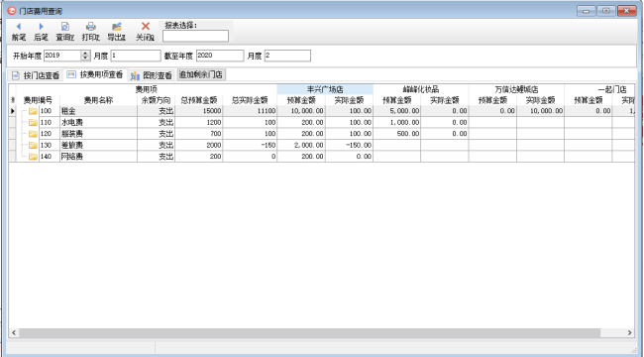Screen dimensions: 644x357
Task: Select the 租金 expense row
Action: pyautogui.click(x=322, y=111)
